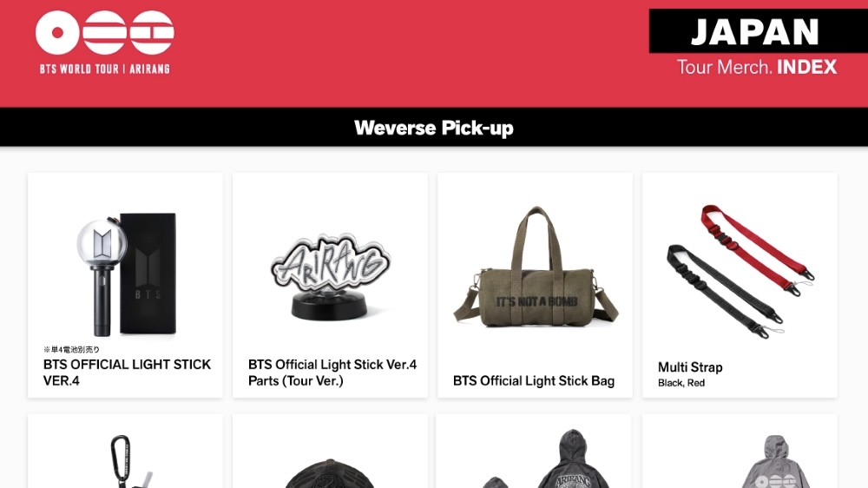Open Light Stick Ver.4 Parts (Tour Ver.) link
This screenshot has width=868, height=488.
point(332,373)
